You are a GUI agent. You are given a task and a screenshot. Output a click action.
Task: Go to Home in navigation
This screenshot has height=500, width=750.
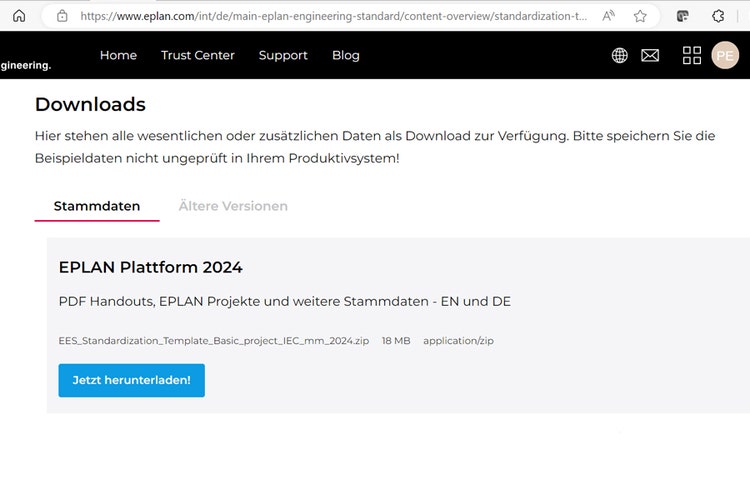[118, 55]
